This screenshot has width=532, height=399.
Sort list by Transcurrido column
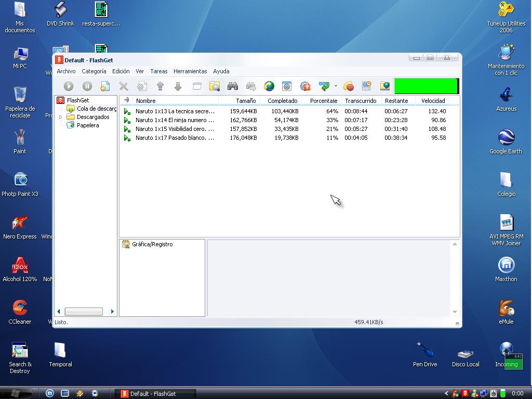point(362,101)
